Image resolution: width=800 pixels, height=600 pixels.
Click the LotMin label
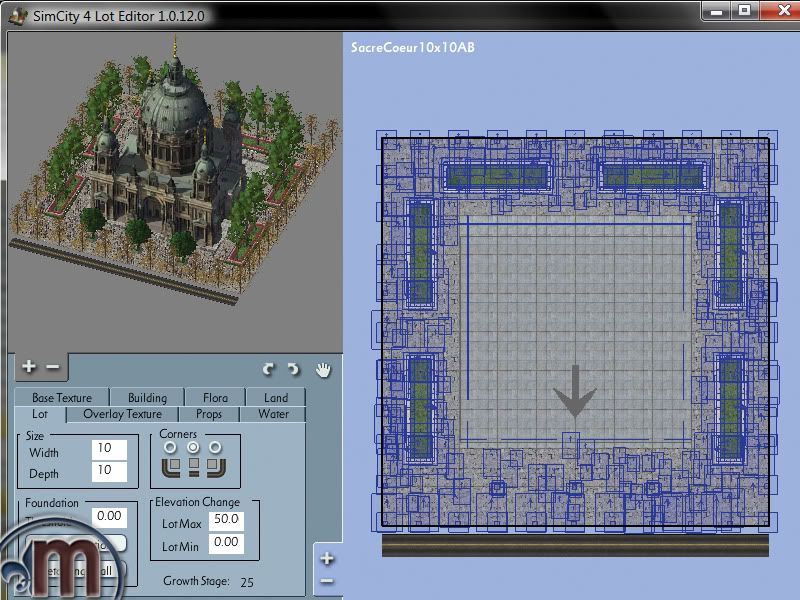tap(180, 547)
